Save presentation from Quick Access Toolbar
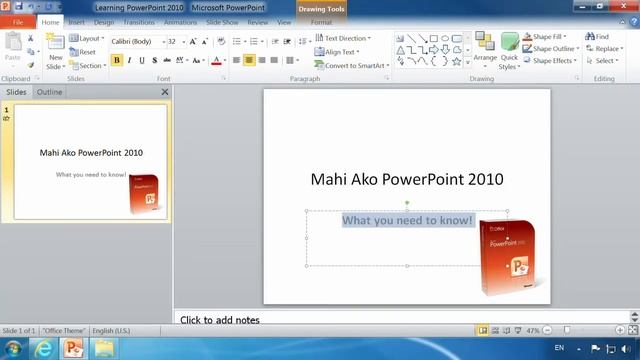Screen dimensions: 640x360 19,7
